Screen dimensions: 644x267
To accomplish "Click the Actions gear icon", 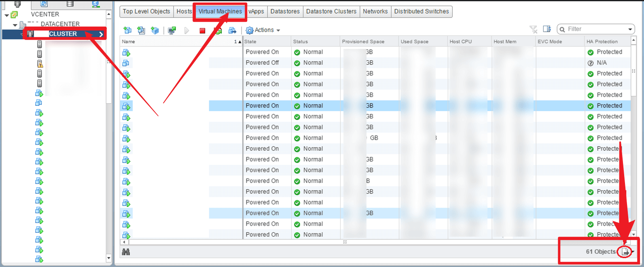I will (250, 30).
